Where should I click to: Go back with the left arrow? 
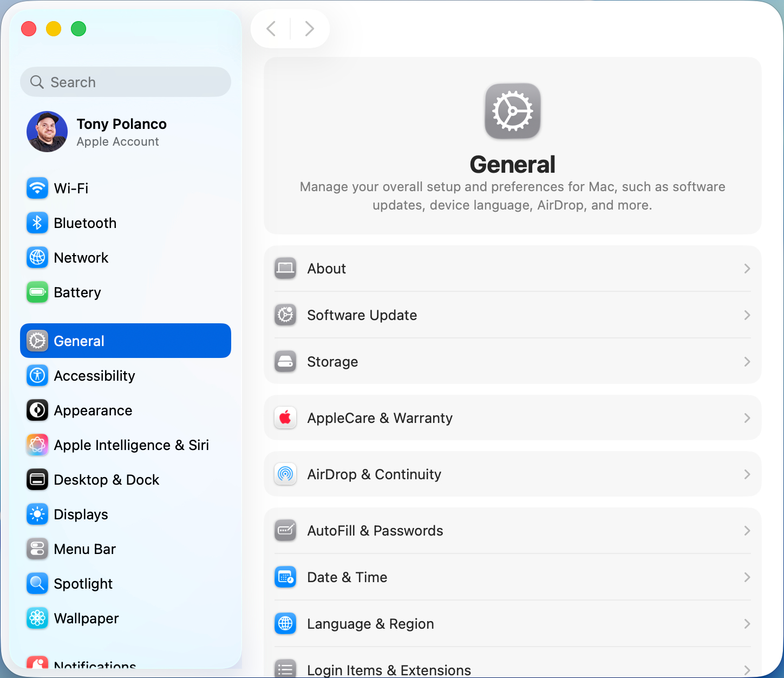pos(271,28)
